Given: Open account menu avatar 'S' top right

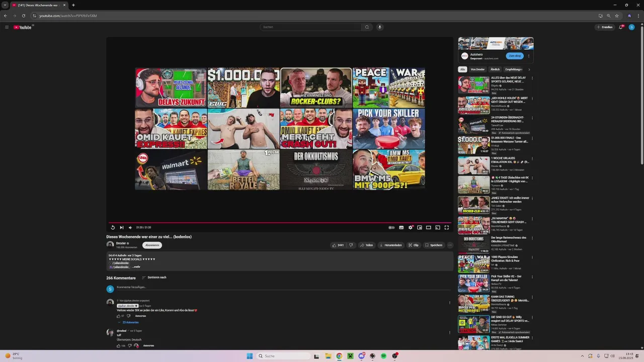Looking at the screenshot, I should click(632, 27).
